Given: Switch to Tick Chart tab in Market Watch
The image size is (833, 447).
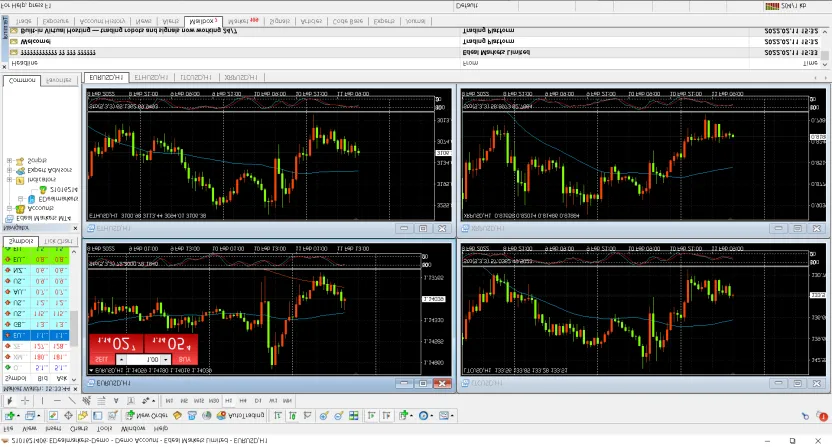Looking at the screenshot, I should 58,241.
